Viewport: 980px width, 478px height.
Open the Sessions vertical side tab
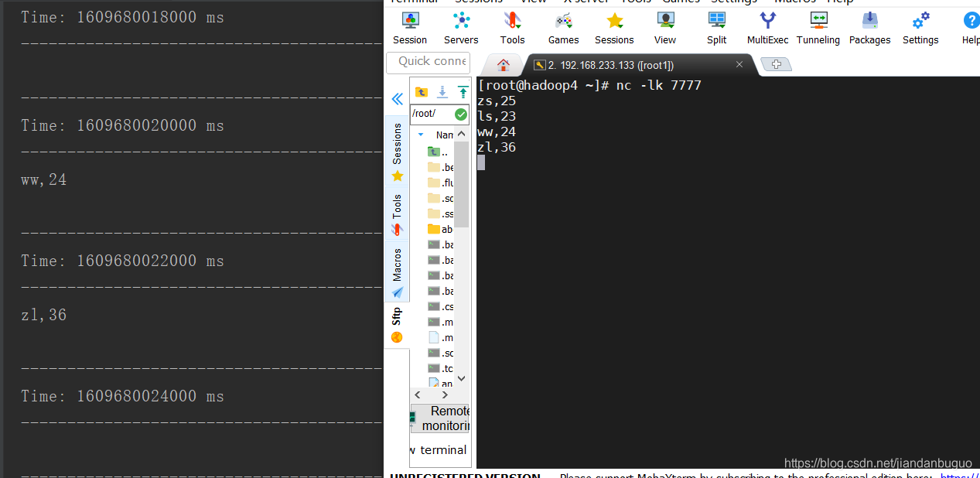[398, 152]
